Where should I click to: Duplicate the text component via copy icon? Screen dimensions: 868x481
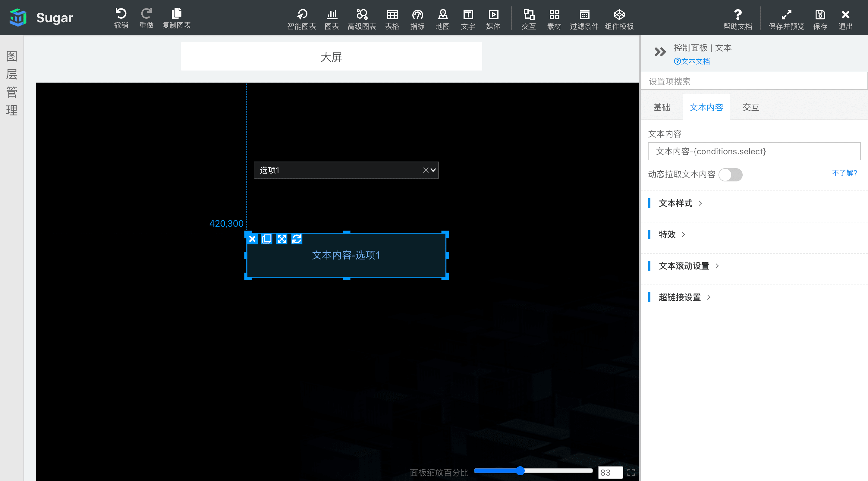[266, 239]
